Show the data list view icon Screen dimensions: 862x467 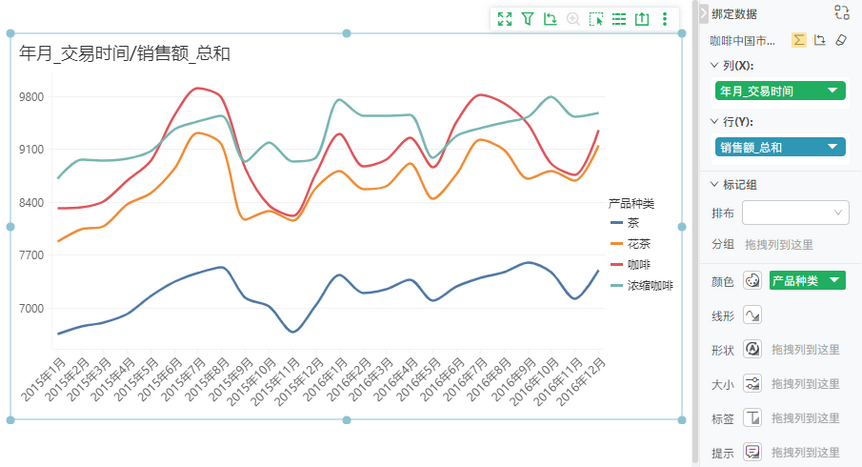619,19
